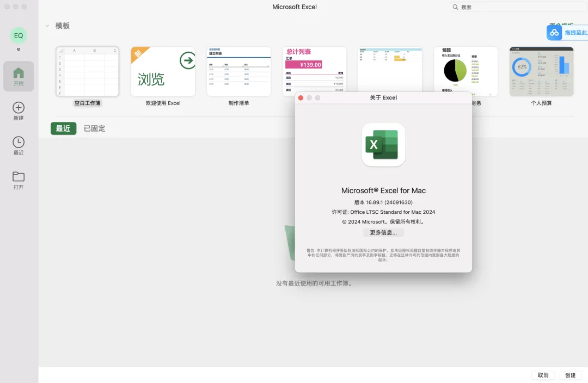
Task: Click the 制作清单 template label
Action: [239, 103]
